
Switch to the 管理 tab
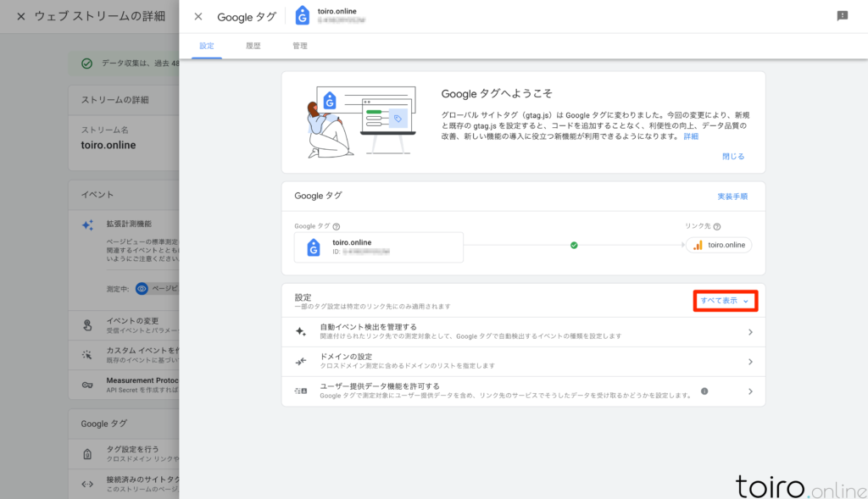click(299, 46)
